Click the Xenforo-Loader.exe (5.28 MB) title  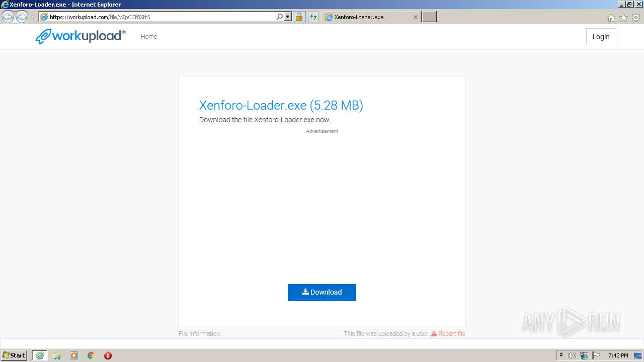281,105
